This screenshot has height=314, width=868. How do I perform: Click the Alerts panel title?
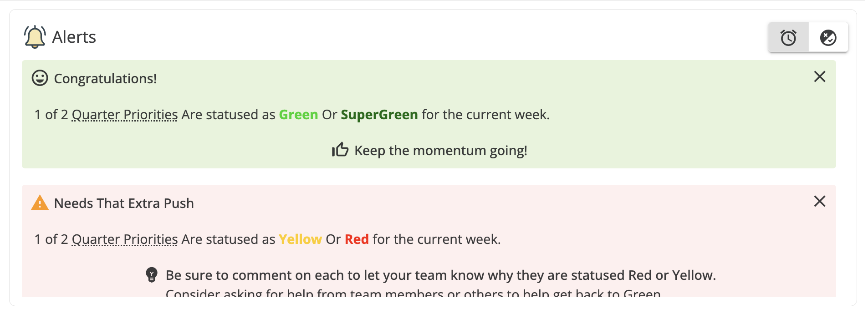click(74, 37)
